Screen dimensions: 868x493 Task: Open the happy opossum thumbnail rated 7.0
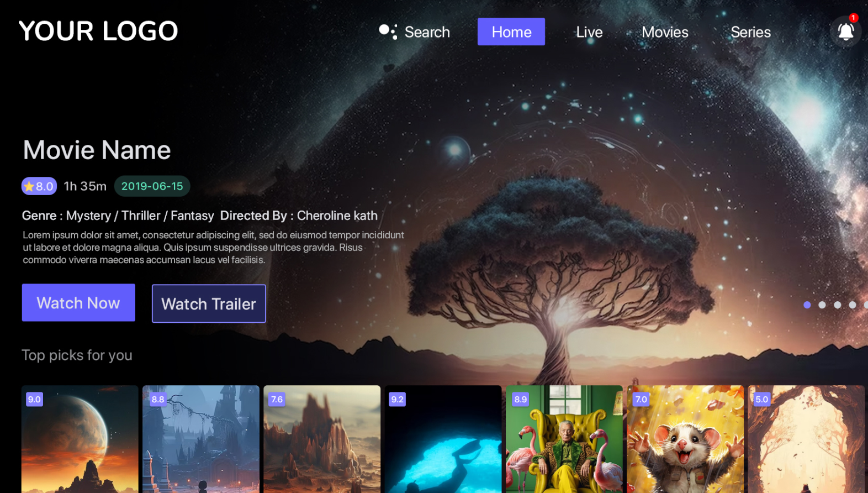[x=685, y=439]
